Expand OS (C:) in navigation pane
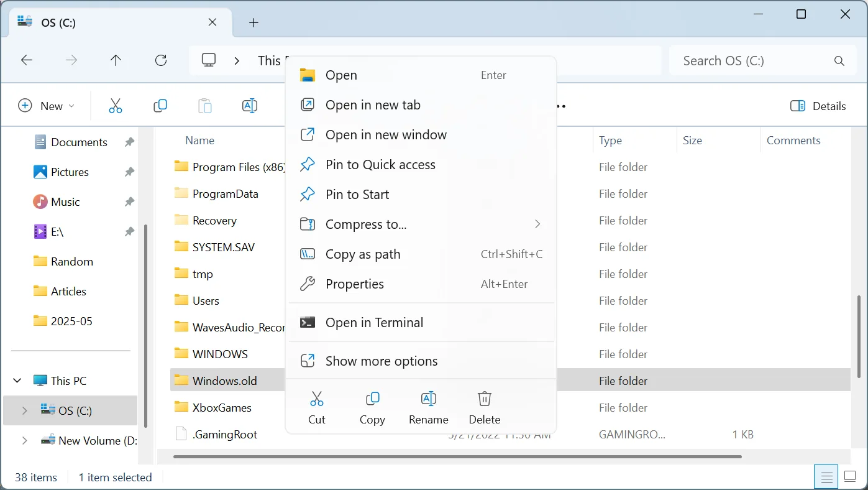 point(24,410)
